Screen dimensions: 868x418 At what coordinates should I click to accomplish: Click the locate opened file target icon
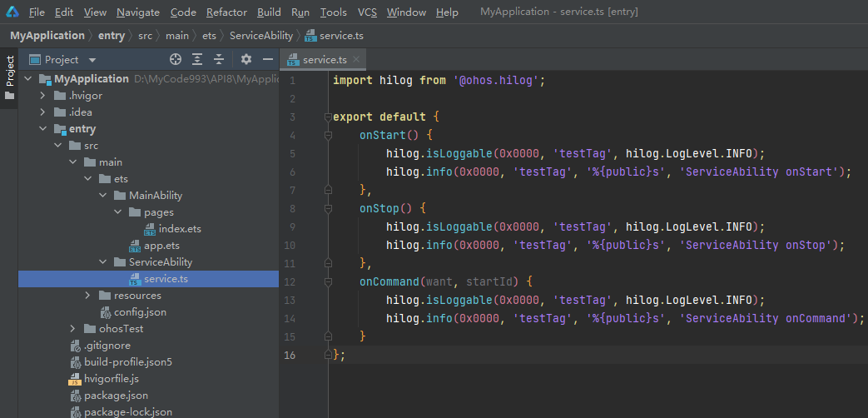pos(175,60)
